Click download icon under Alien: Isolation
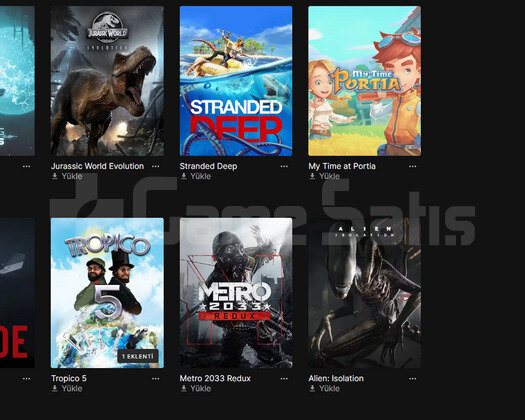 312,389
